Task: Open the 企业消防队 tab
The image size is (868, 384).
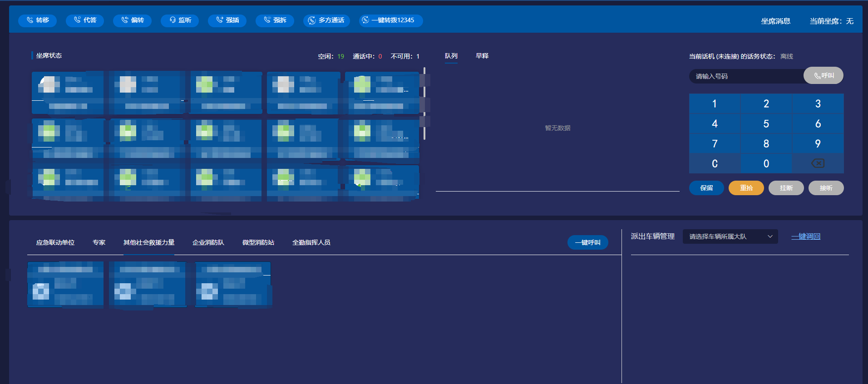Action: point(208,242)
